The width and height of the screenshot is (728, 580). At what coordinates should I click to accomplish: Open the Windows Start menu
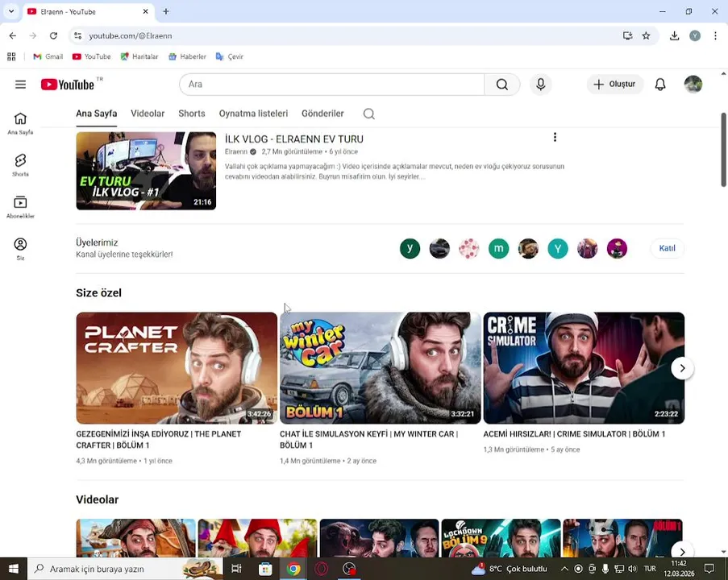click(x=14, y=569)
